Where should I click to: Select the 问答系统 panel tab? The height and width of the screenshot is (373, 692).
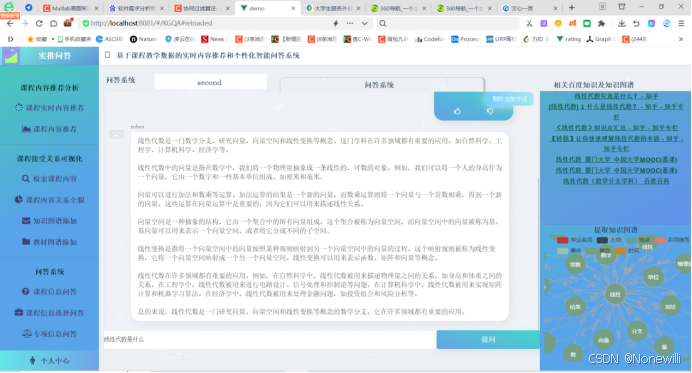[x=382, y=85]
